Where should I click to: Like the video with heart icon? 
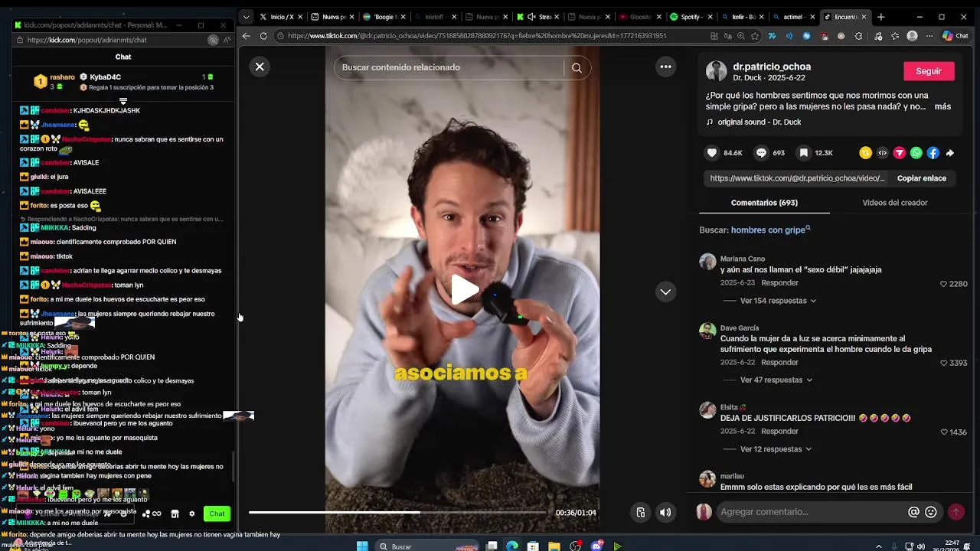[712, 153]
